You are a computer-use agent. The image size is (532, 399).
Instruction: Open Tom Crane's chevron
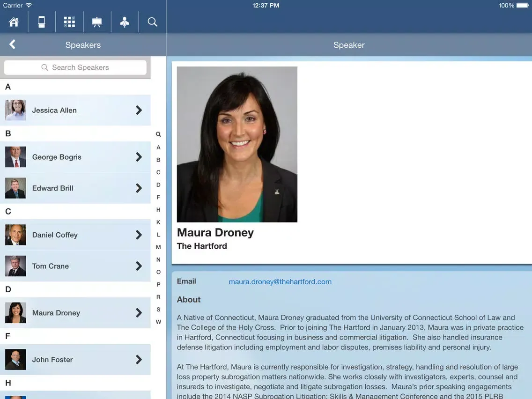coord(139,266)
